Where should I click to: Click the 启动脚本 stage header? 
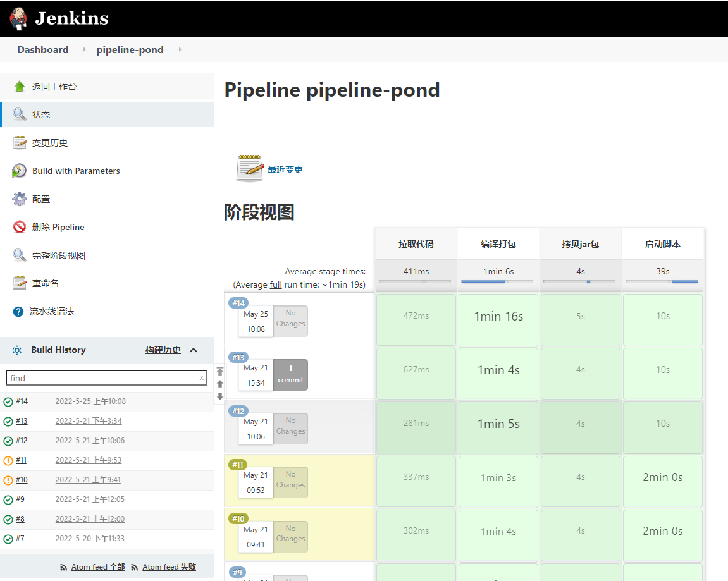pos(662,243)
